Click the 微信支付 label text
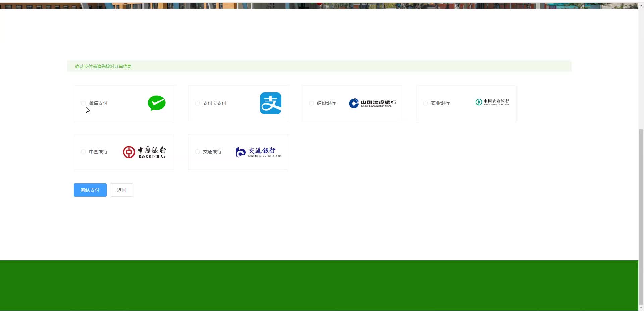This screenshot has width=644, height=311. (98, 103)
